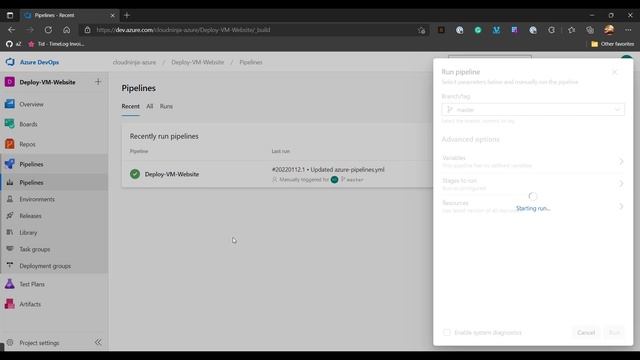Open Overview in the sidebar
Image resolution: width=640 pixels, height=360 pixels.
31,104
